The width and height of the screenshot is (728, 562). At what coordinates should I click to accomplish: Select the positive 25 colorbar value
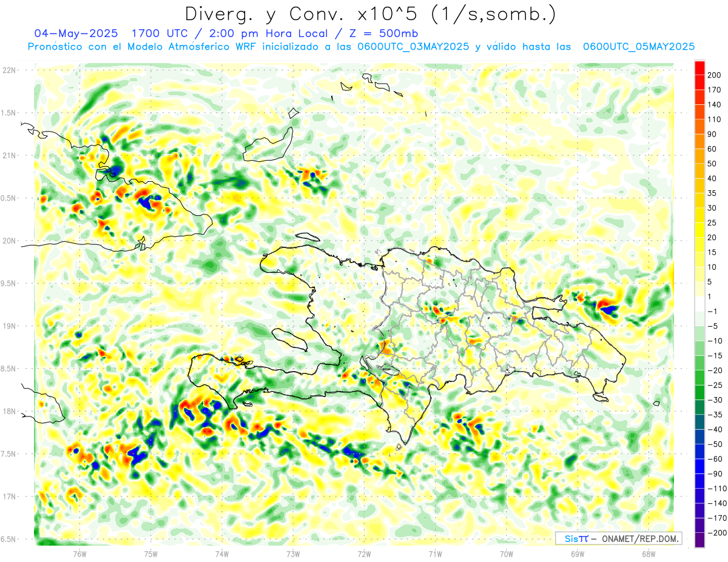coord(713,223)
